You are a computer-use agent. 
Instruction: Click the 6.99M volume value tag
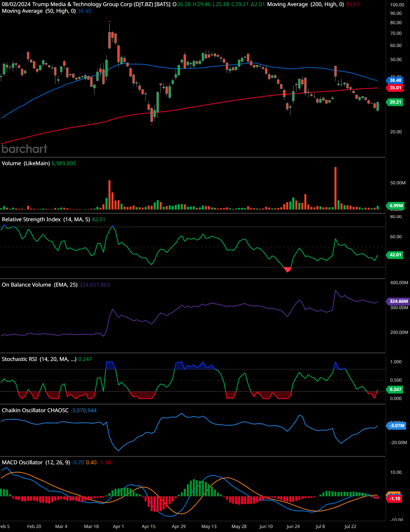(x=395, y=206)
